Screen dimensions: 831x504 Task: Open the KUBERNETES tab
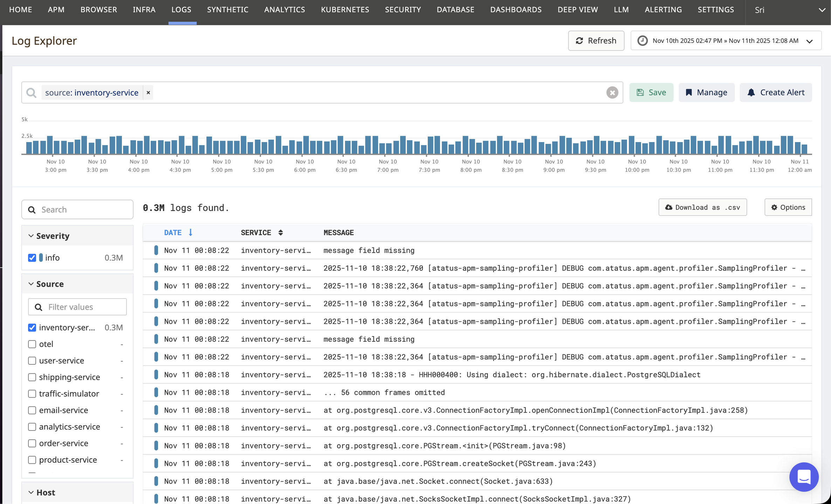[345, 10]
